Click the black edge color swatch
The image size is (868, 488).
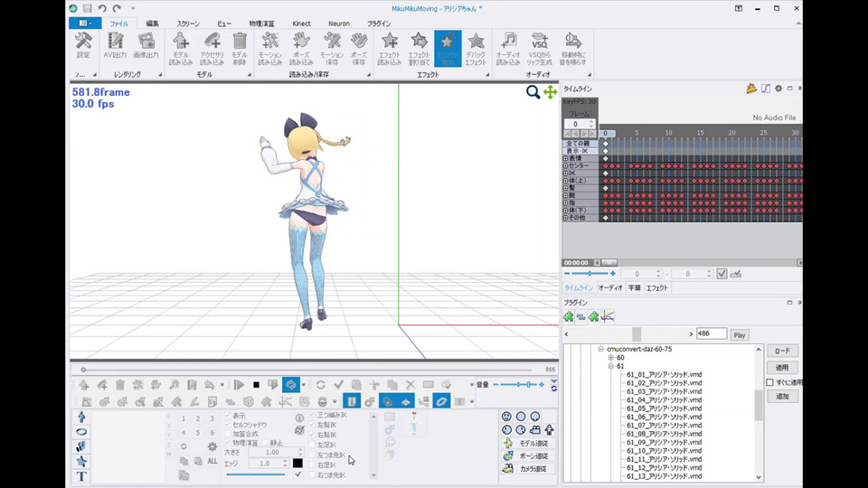tap(297, 463)
